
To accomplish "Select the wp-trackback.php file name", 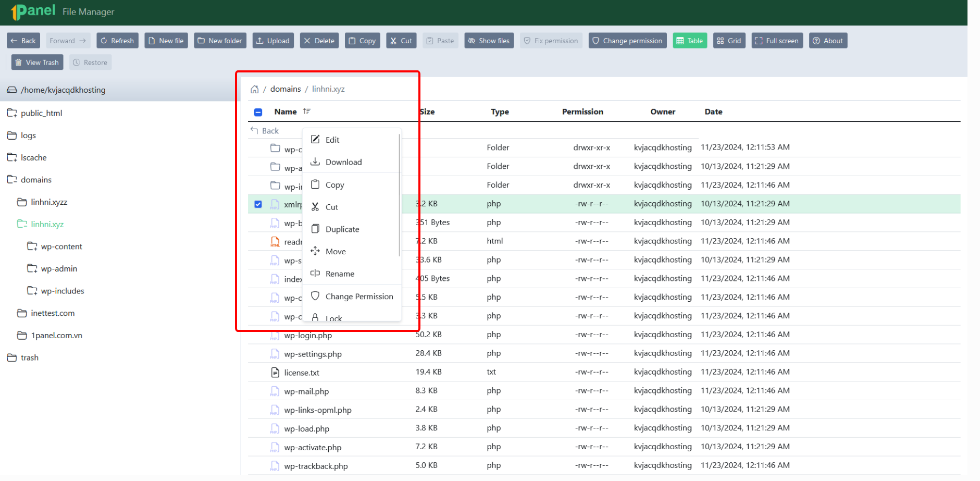I will coord(316,466).
